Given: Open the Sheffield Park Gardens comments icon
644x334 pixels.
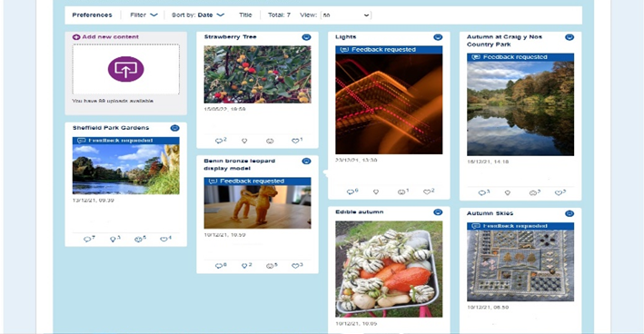Looking at the screenshot, I should (87, 239).
